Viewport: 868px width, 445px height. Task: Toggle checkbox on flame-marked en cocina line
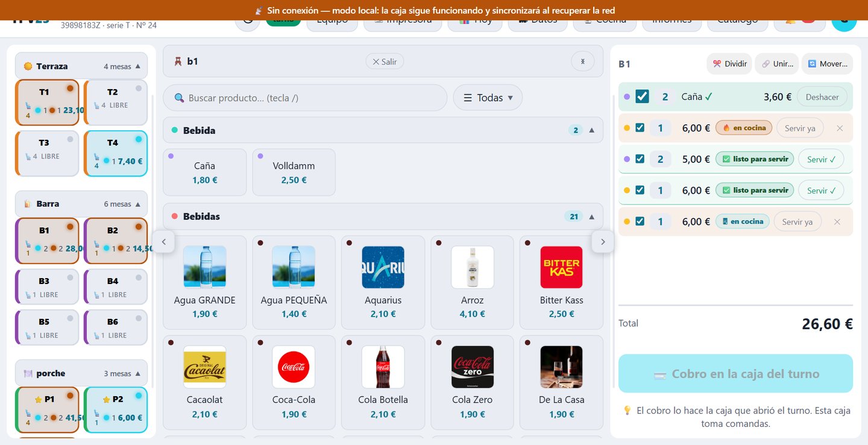point(640,128)
